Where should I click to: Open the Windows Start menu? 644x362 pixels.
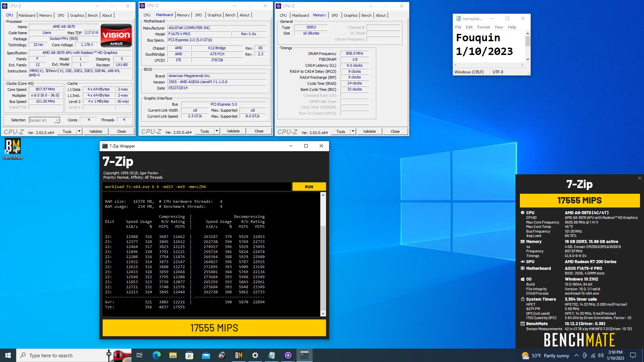tap(8, 355)
